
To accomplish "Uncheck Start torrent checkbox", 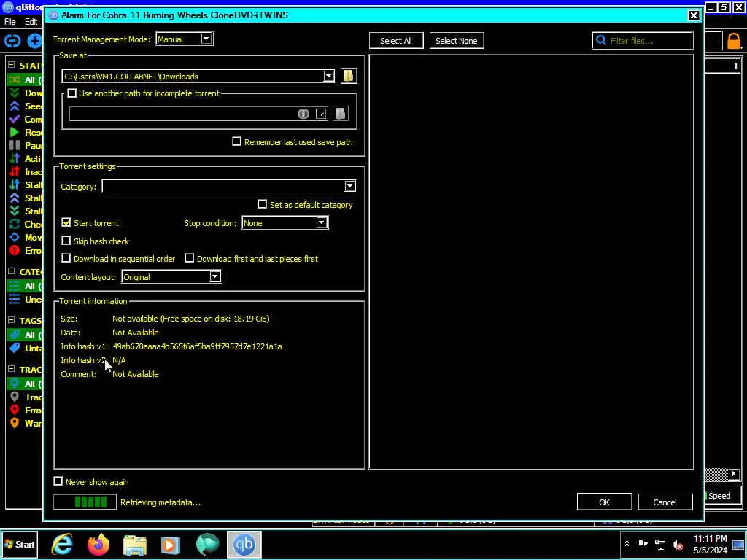I will (66, 222).
